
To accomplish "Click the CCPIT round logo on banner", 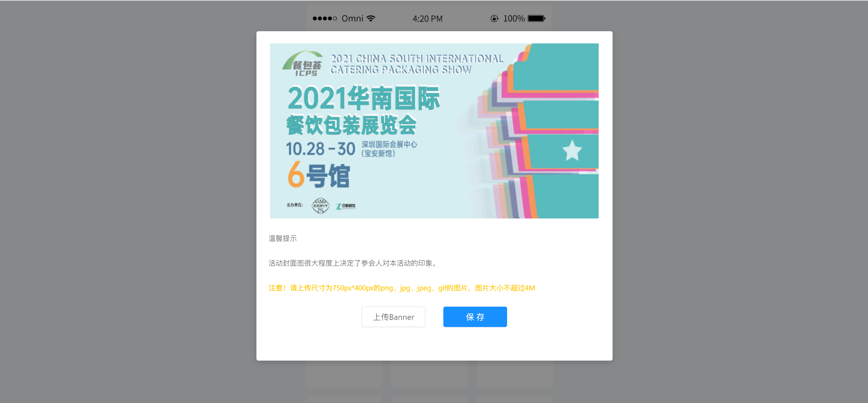I will click(x=320, y=206).
